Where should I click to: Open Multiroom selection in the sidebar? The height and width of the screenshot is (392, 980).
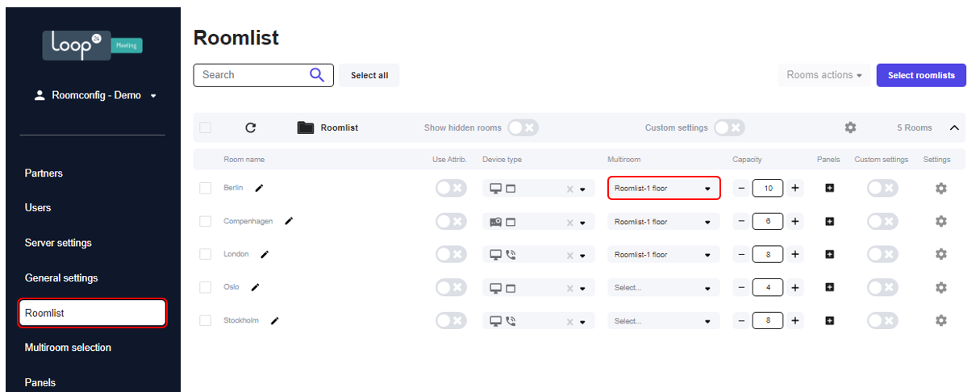pos(68,348)
